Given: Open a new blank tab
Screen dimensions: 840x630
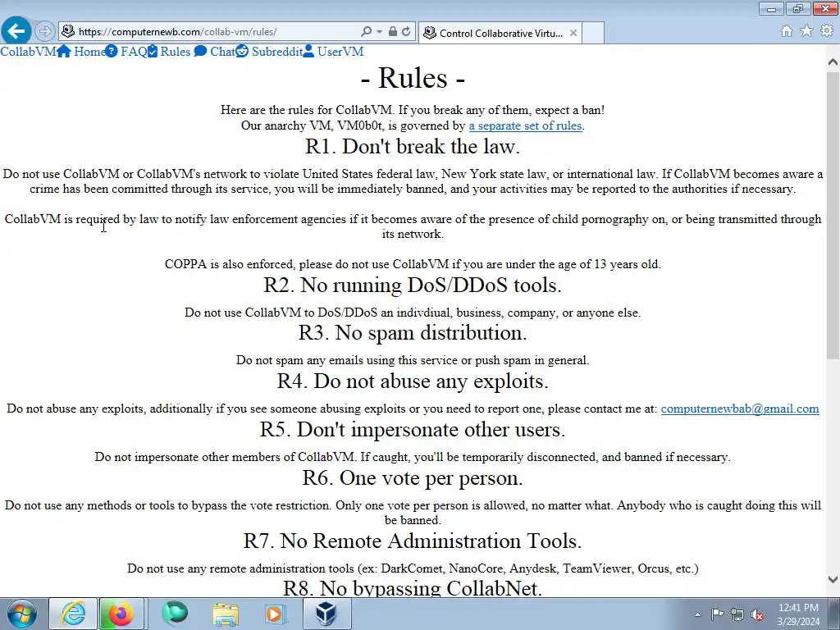Looking at the screenshot, I should click(593, 33).
